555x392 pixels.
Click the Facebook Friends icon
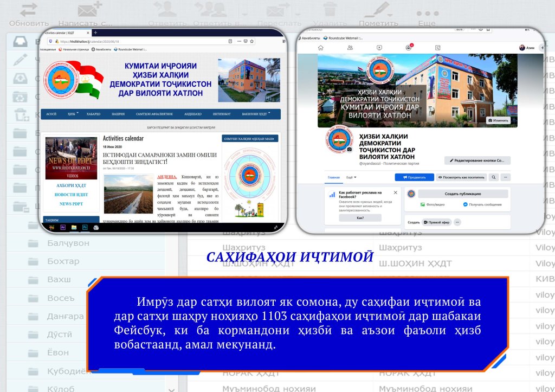point(350,48)
